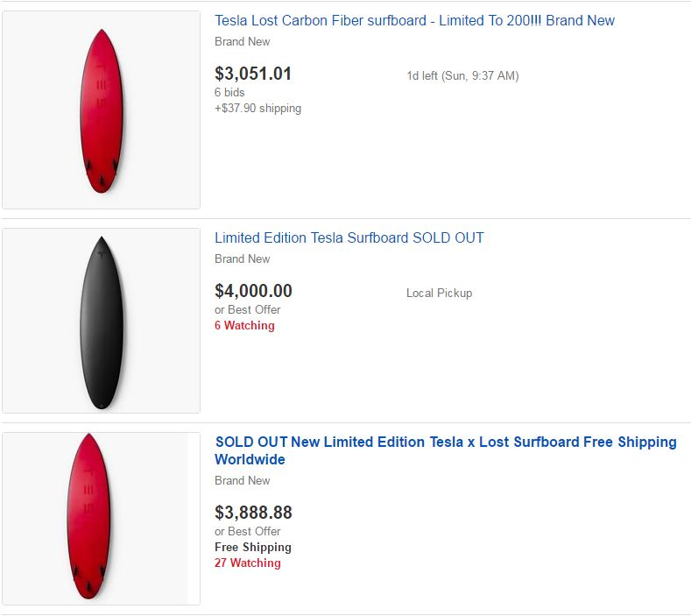Click the $4,000.00 price text
The image size is (691, 616).
pos(253,291)
